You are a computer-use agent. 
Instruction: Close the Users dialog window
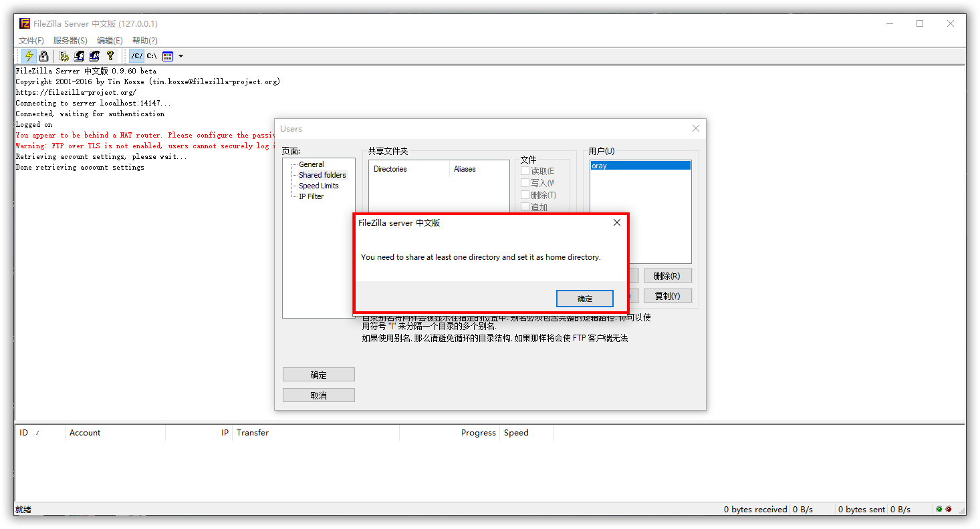[695, 128]
